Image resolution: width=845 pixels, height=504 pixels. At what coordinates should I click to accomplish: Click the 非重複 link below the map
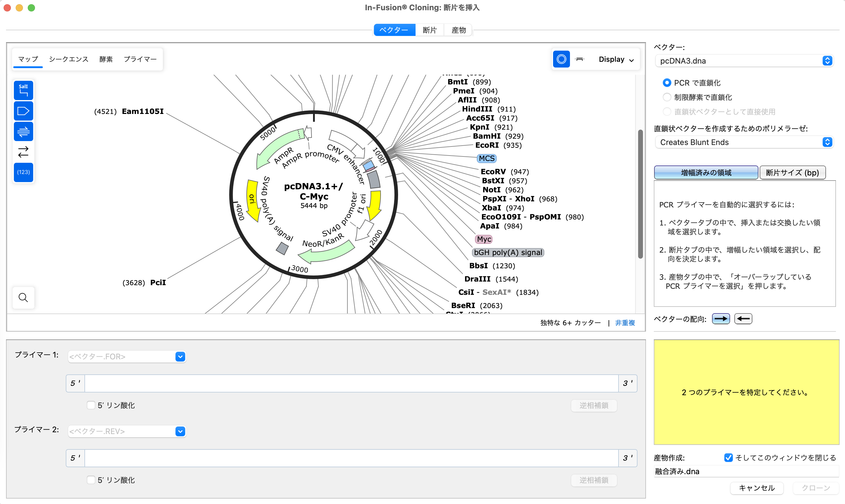tap(625, 323)
